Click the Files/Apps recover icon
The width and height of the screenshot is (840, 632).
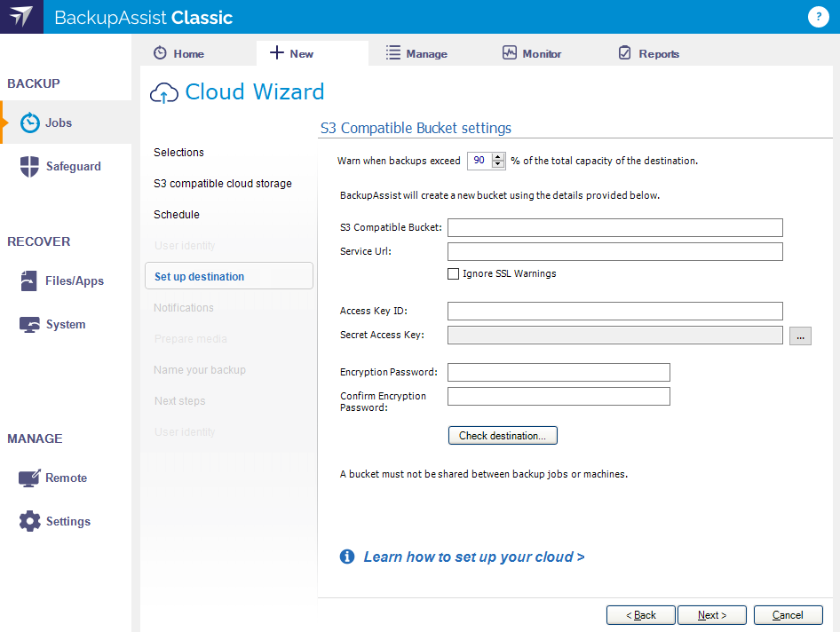(29, 280)
